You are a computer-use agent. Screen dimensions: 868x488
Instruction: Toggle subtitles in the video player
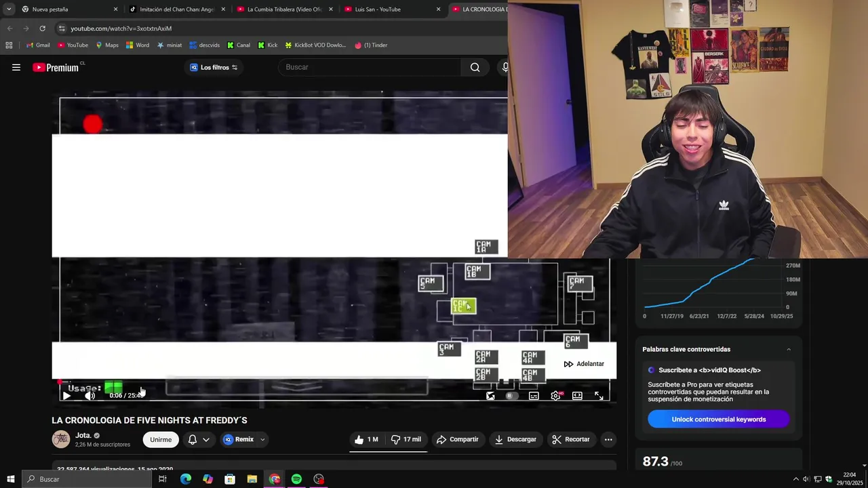click(x=534, y=396)
